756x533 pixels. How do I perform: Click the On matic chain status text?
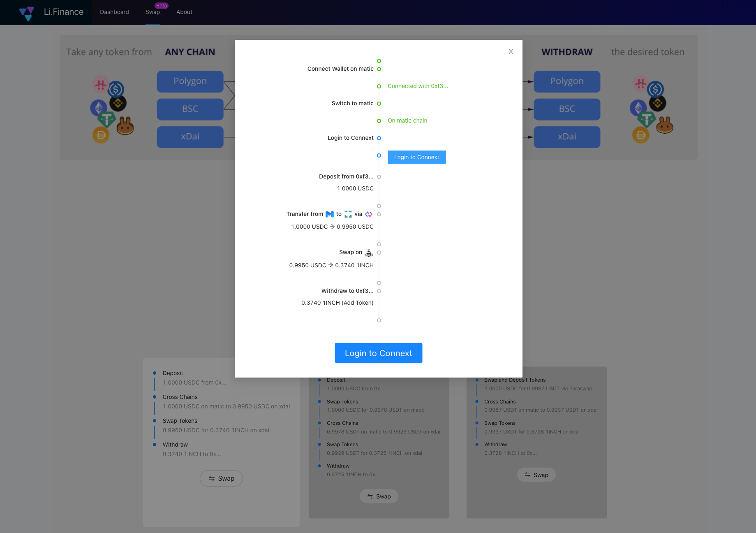tap(407, 121)
